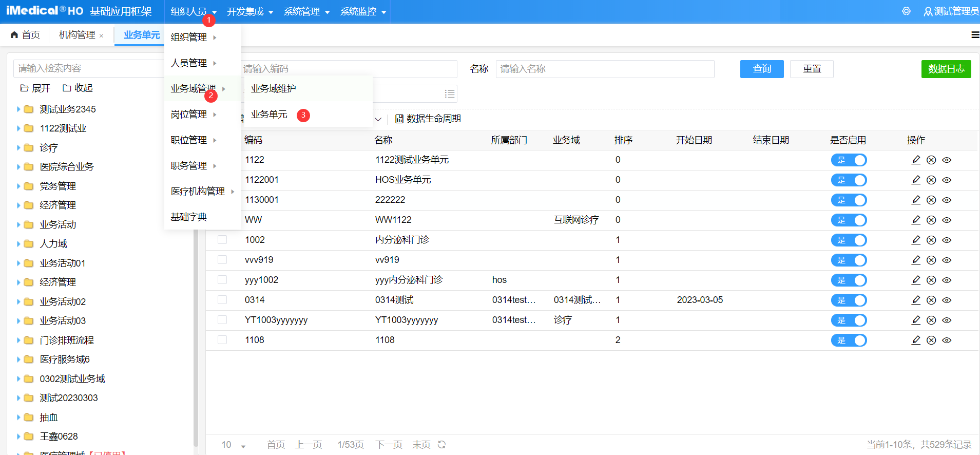
Task: Expand the 业务活动01 tree node
Action: coord(18,263)
